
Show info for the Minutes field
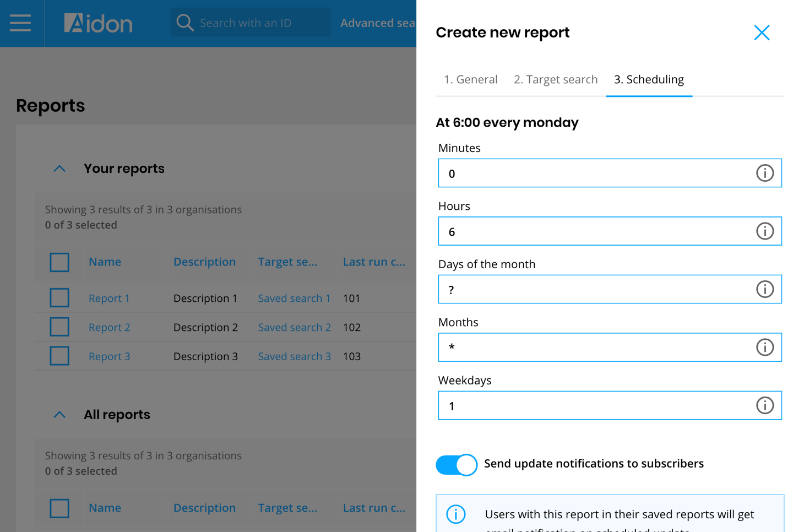(x=764, y=173)
